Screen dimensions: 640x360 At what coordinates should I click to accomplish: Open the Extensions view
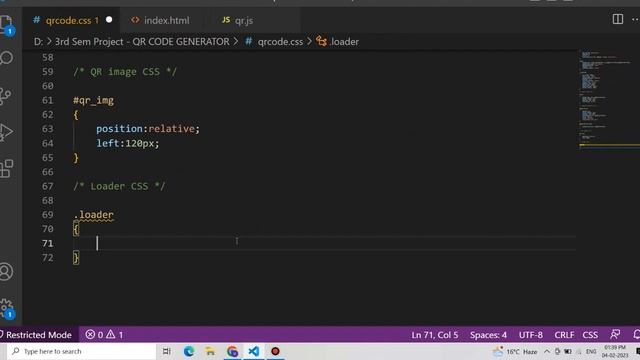point(7,168)
